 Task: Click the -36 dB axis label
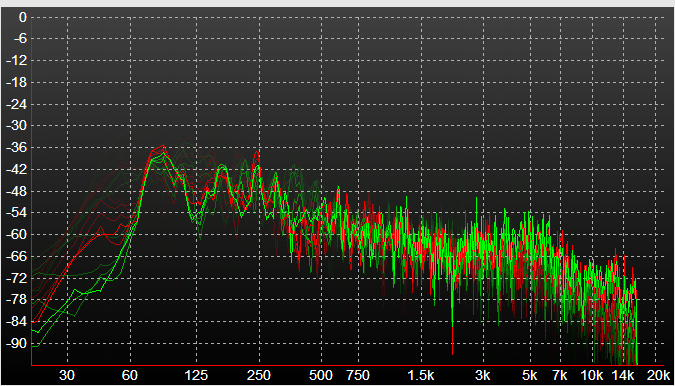click(16, 148)
